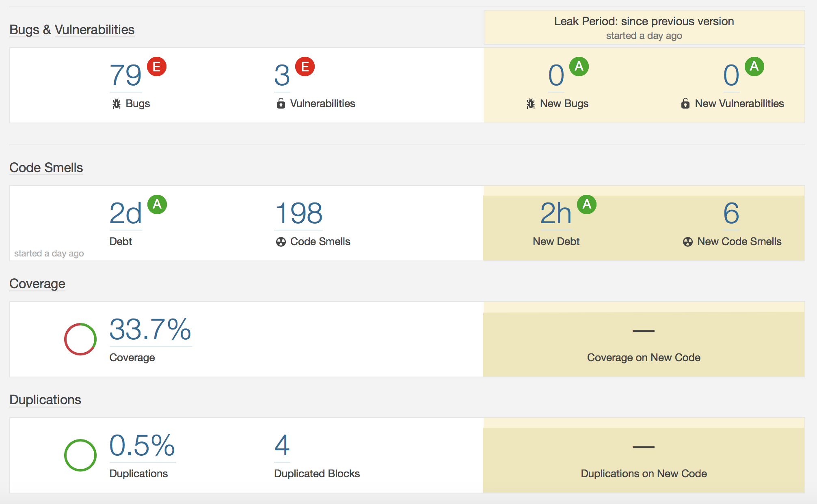Click the red E rating badge on Bugs
This screenshot has height=504, width=817.
click(156, 67)
